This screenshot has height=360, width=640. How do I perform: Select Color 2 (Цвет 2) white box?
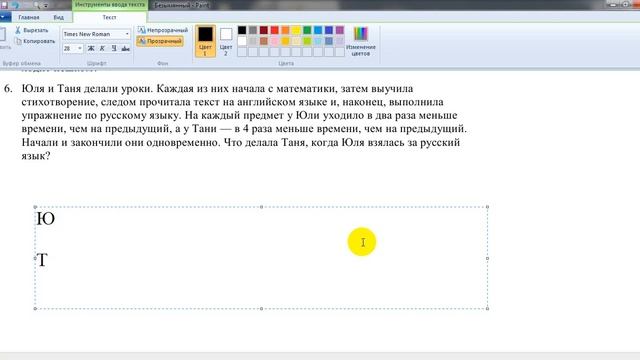226,41
